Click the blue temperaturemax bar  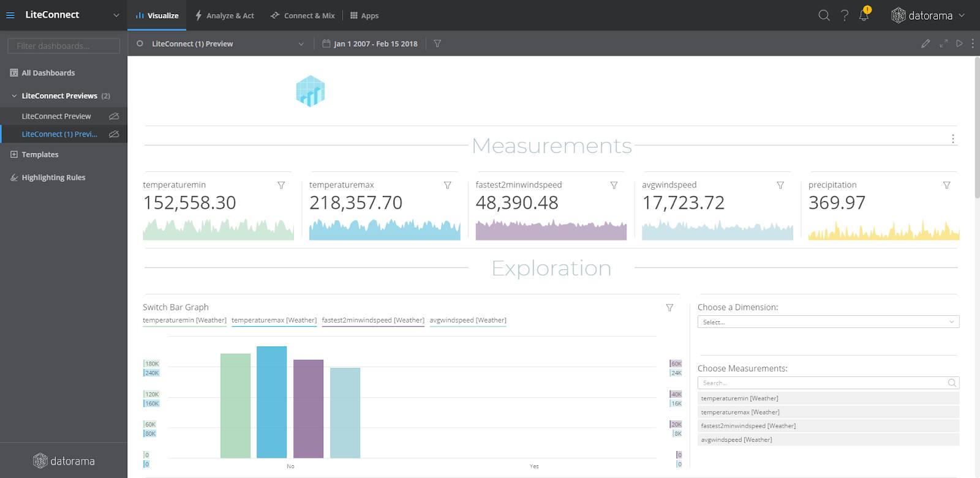coord(271,402)
